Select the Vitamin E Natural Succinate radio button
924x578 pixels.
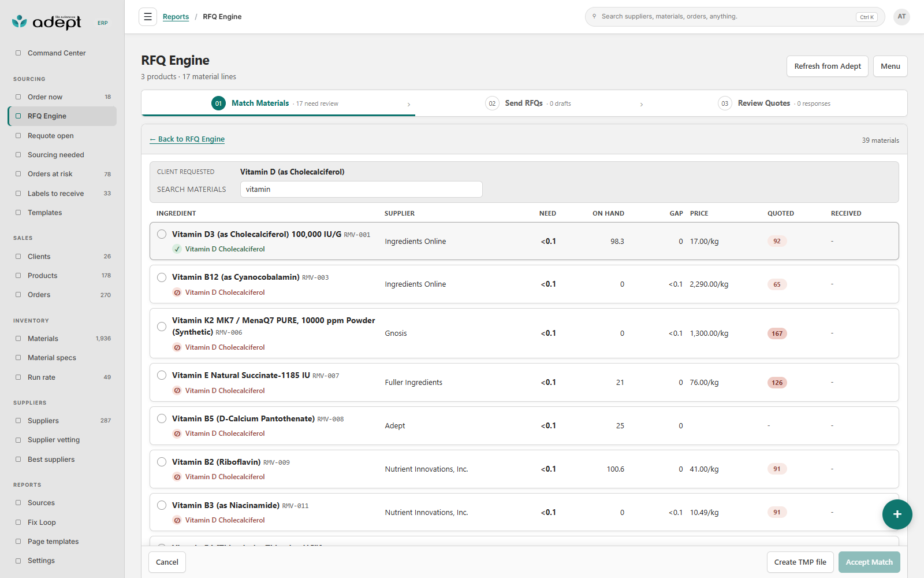coord(162,375)
